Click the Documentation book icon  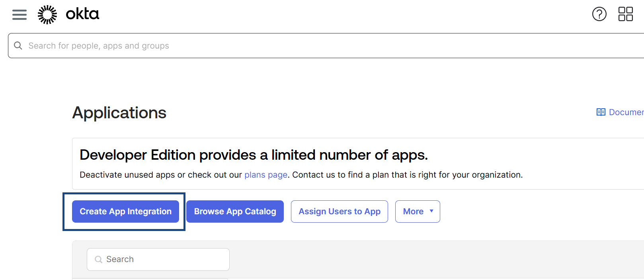pyautogui.click(x=601, y=112)
